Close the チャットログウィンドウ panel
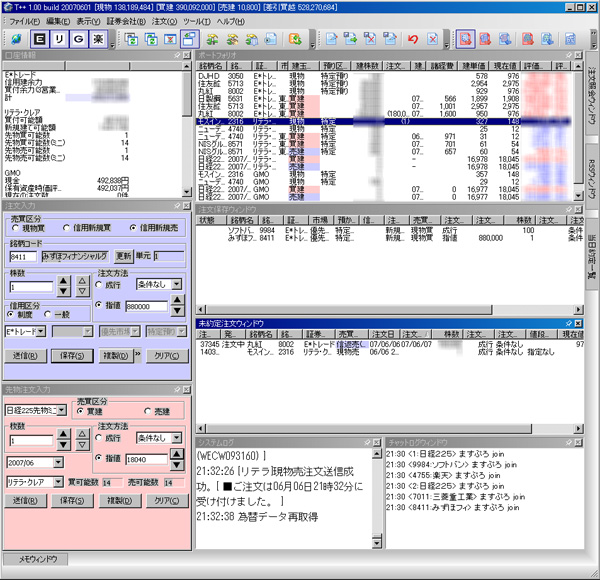 pos(578,443)
